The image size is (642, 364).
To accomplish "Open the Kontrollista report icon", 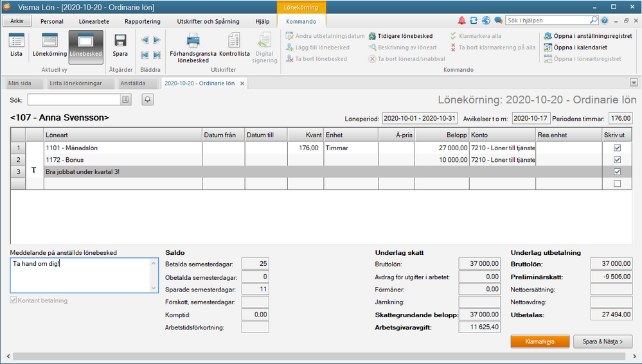I will point(234,46).
